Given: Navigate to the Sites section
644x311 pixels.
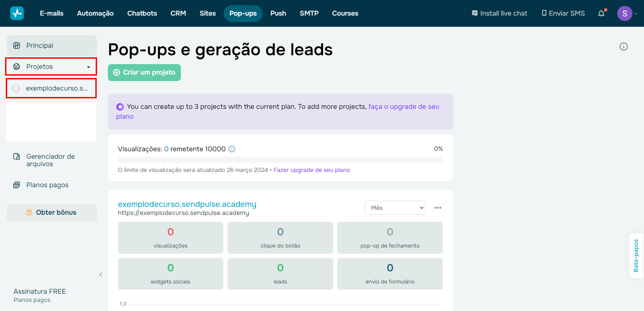Looking at the screenshot, I should pyautogui.click(x=208, y=13).
